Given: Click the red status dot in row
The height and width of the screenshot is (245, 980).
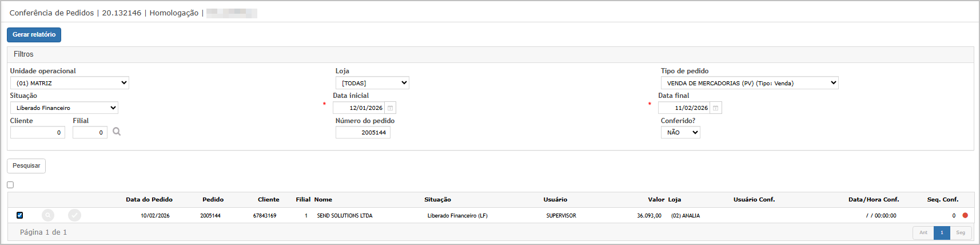Looking at the screenshot, I should (x=965, y=216).
